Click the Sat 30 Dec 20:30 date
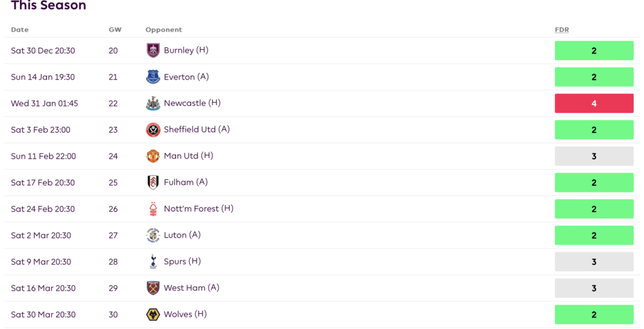 click(x=43, y=50)
